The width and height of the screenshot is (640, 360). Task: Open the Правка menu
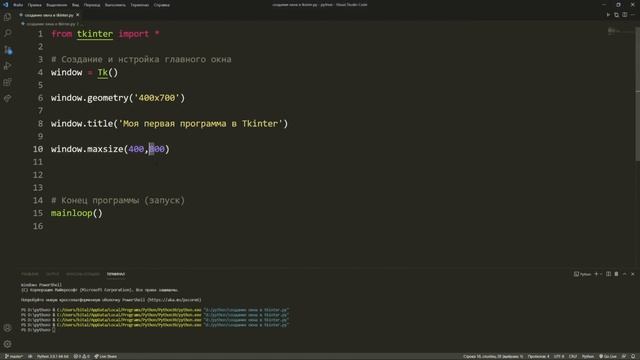tap(35, 5)
